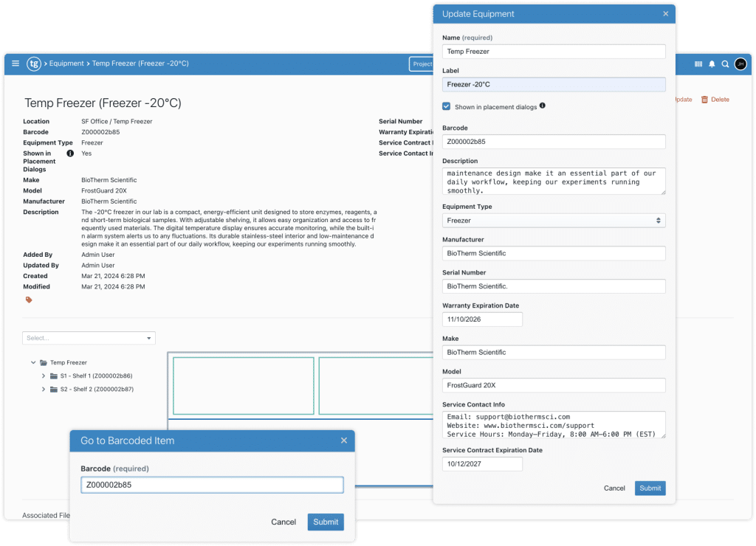
Task: Open the Equipment Type dropdown
Action: pyautogui.click(x=554, y=221)
